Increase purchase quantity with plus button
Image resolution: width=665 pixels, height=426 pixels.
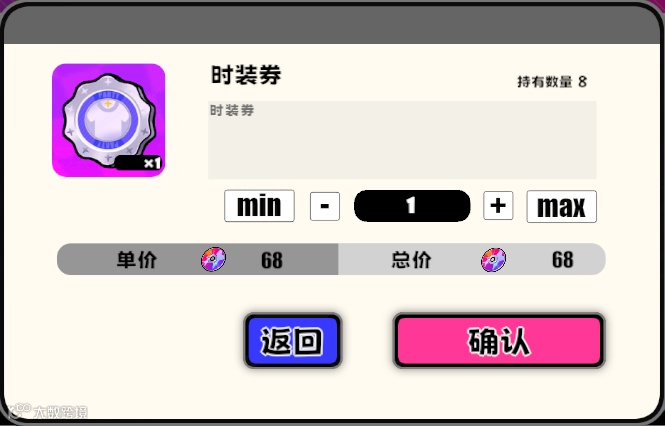tap(498, 206)
